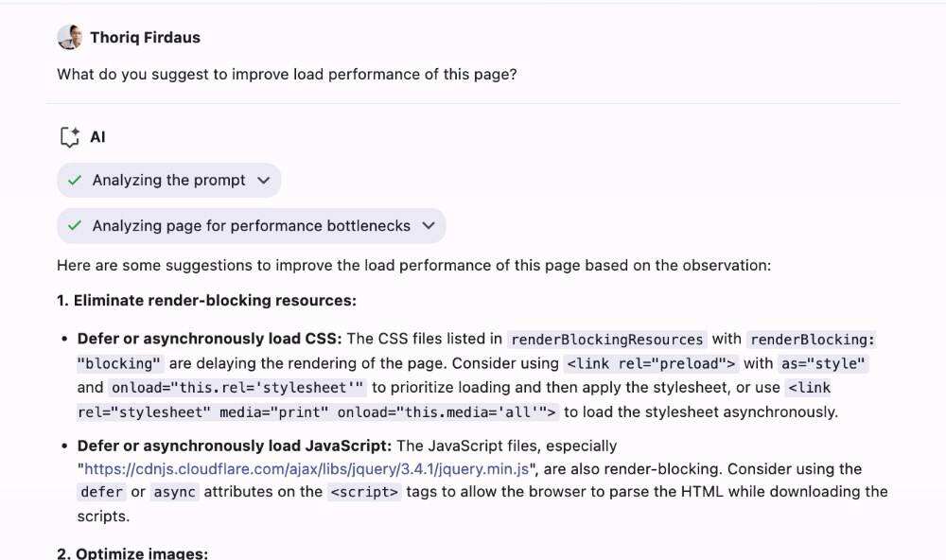The height and width of the screenshot is (560, 946).
Task: Toggle the Analyzing page for performance bottlenecks step
Action: click(x=251, y=226)
